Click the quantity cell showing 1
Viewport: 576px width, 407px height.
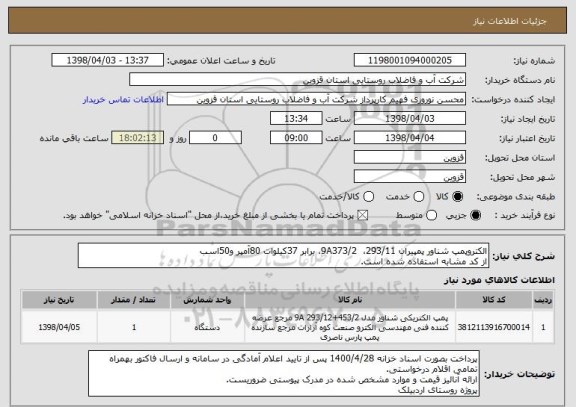click(134, 327)
